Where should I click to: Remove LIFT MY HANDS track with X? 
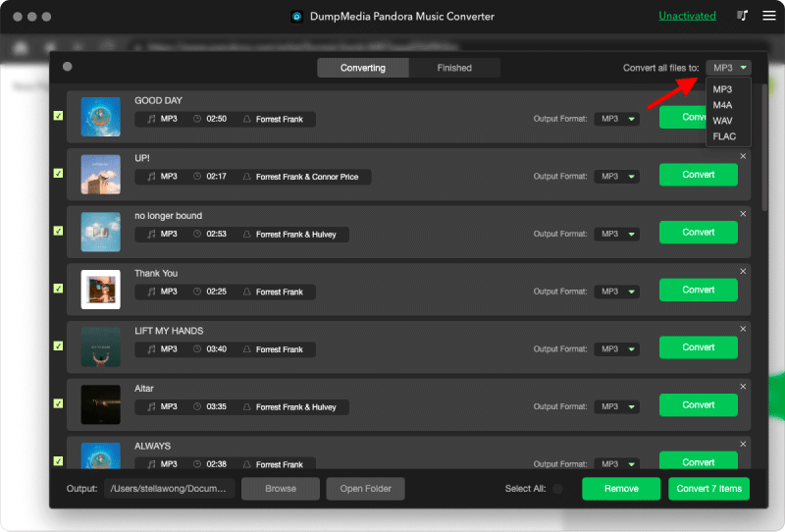pos(743,329)
